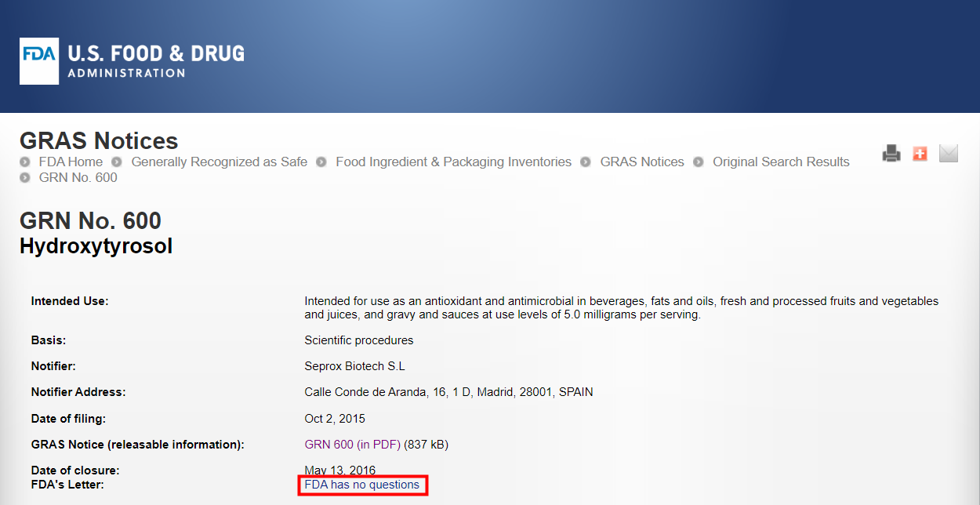The width and height of the screenshot is (980, 505).
Task: Click the FDA logo badge
Action: (x=39, y=61)
